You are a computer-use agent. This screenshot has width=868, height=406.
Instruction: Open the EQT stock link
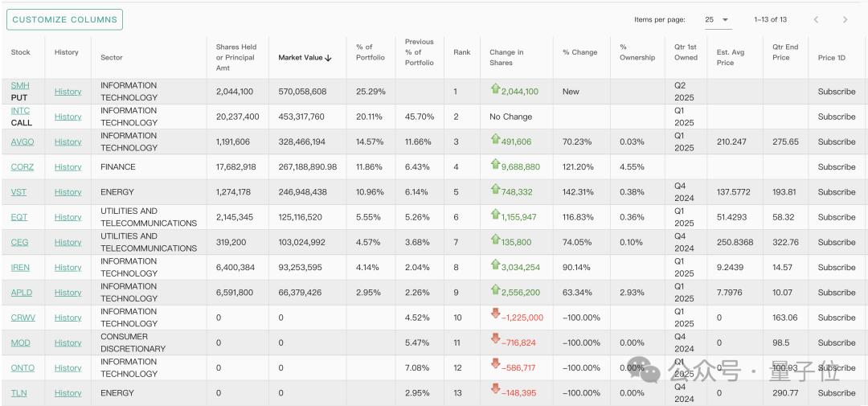tap(18, 217)
